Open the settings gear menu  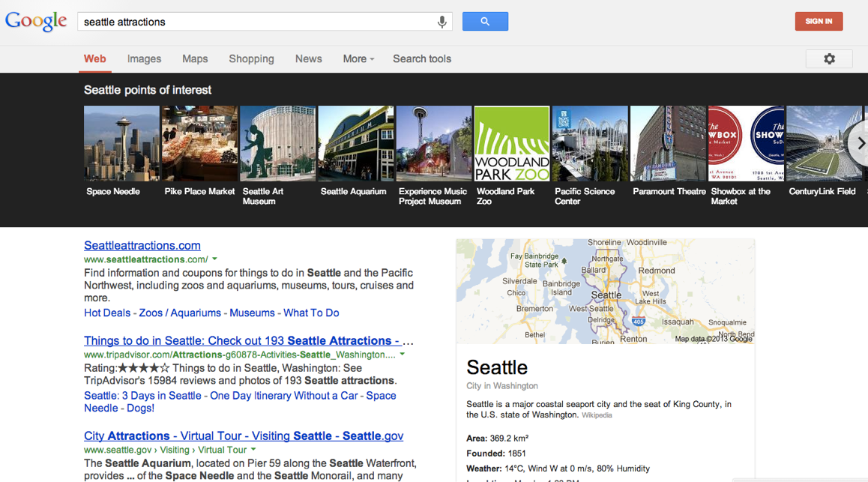(829, 58)
